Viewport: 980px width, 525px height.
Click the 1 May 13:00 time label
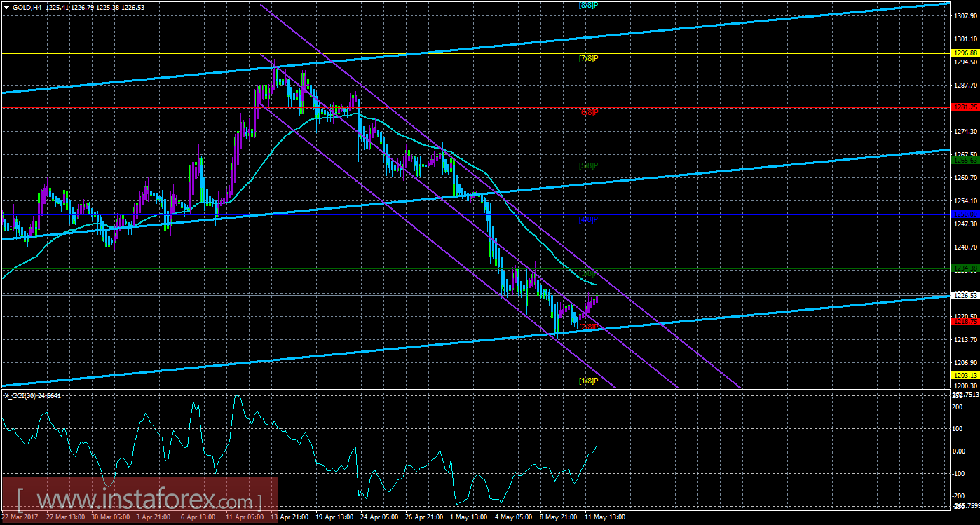pyautogui.click(x=469, y=517)
